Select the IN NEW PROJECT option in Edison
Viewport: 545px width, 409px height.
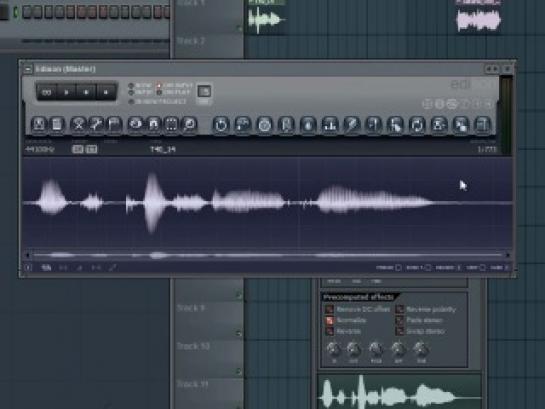click(x=157, y=102)
